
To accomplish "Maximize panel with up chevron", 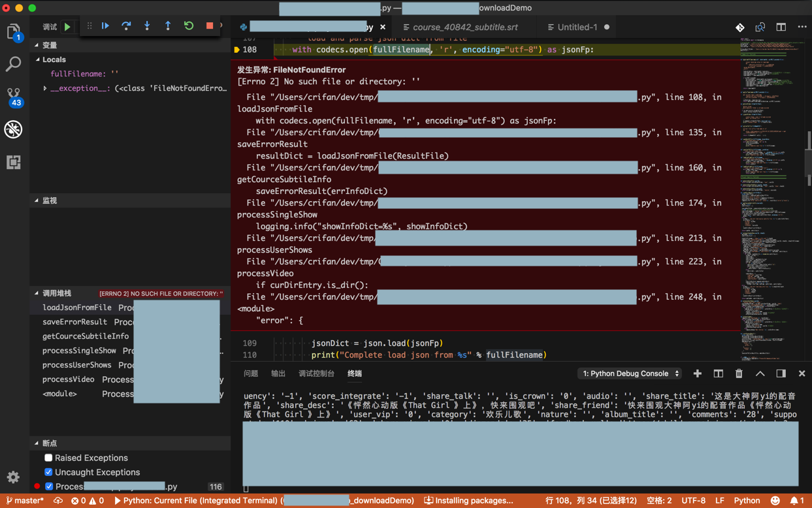I will (x=760, y=373).
